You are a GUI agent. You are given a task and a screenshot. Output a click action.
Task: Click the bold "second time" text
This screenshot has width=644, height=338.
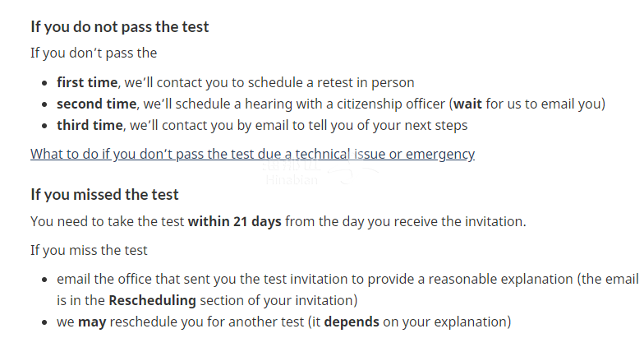point(96,104)
